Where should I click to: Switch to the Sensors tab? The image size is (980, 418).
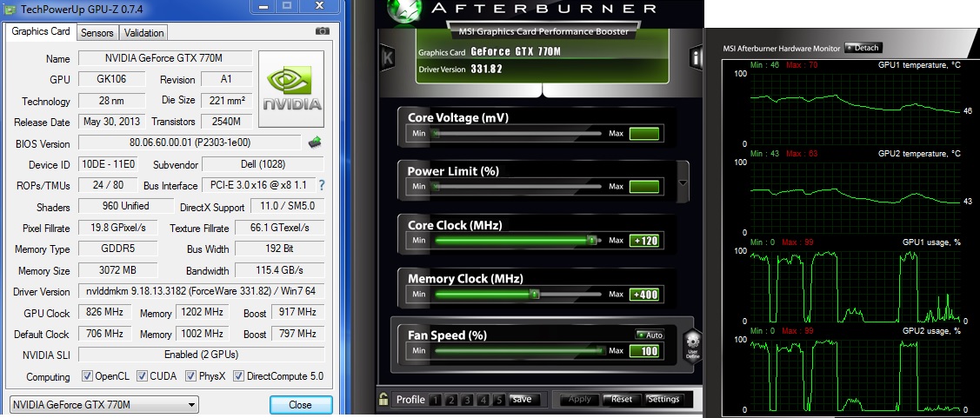coord(97,33)
